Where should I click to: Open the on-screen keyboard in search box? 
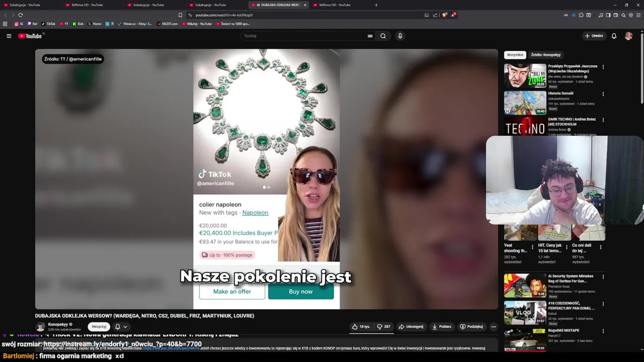(x=370, y=36)
